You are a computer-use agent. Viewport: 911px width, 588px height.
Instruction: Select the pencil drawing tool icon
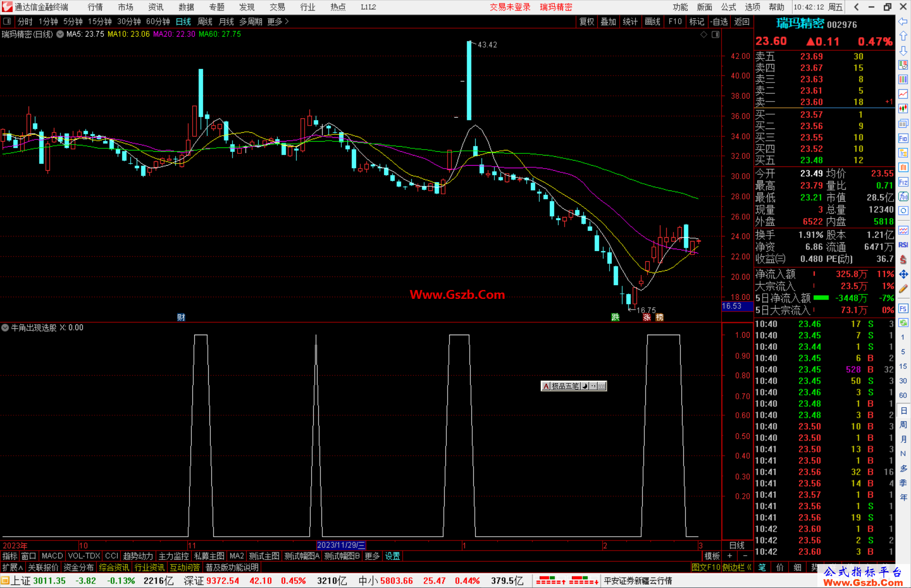tap(903, 289)
